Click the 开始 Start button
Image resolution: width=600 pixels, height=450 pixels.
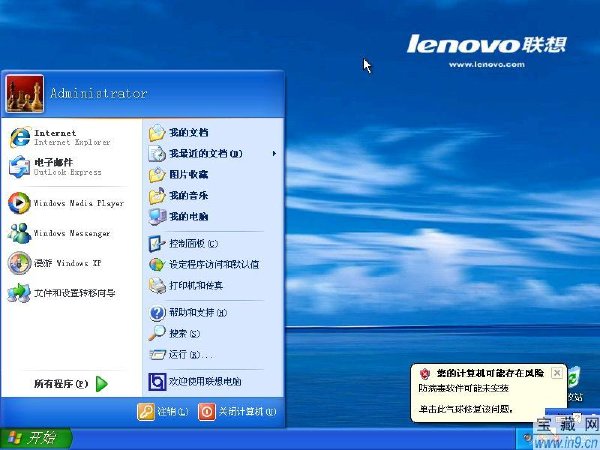[36, 439]
